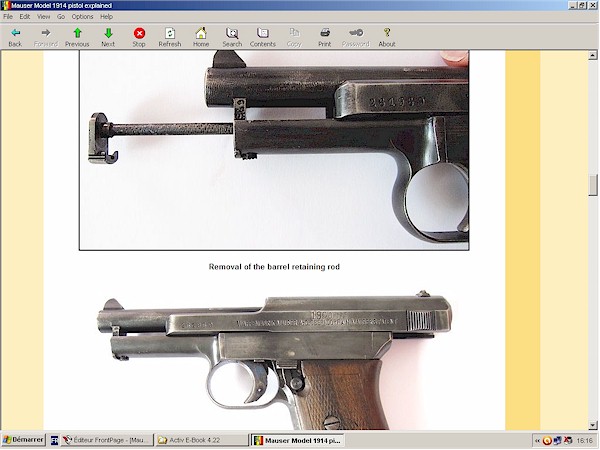The width and height of the screenshot is (600, 450).
Task: Click the quick launch icon beside Démarrer
Action: pos(54,440)
